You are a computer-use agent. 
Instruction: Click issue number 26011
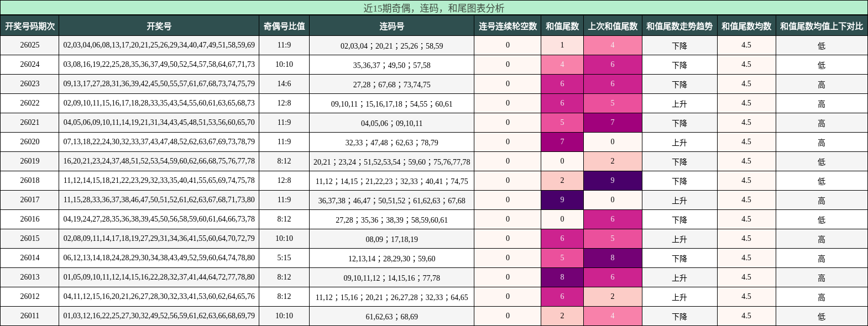click(30, 316)
